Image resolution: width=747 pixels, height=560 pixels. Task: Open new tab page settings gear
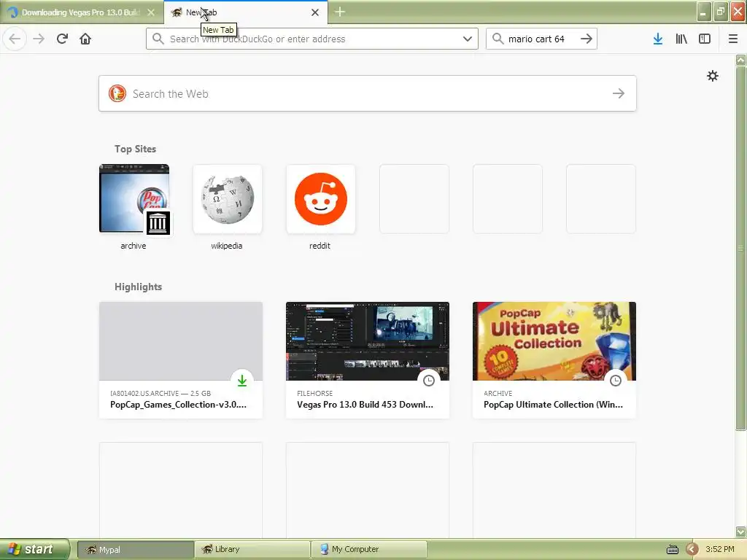coord(712,76)
